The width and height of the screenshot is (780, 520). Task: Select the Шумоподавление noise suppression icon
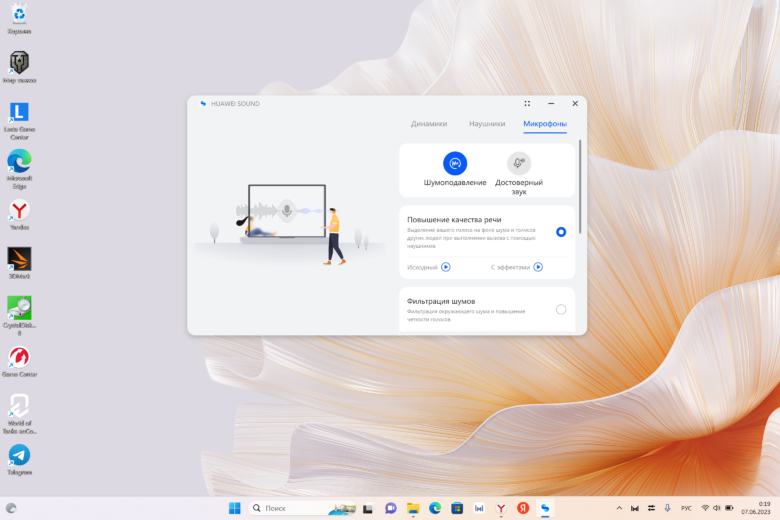[455, 163]
